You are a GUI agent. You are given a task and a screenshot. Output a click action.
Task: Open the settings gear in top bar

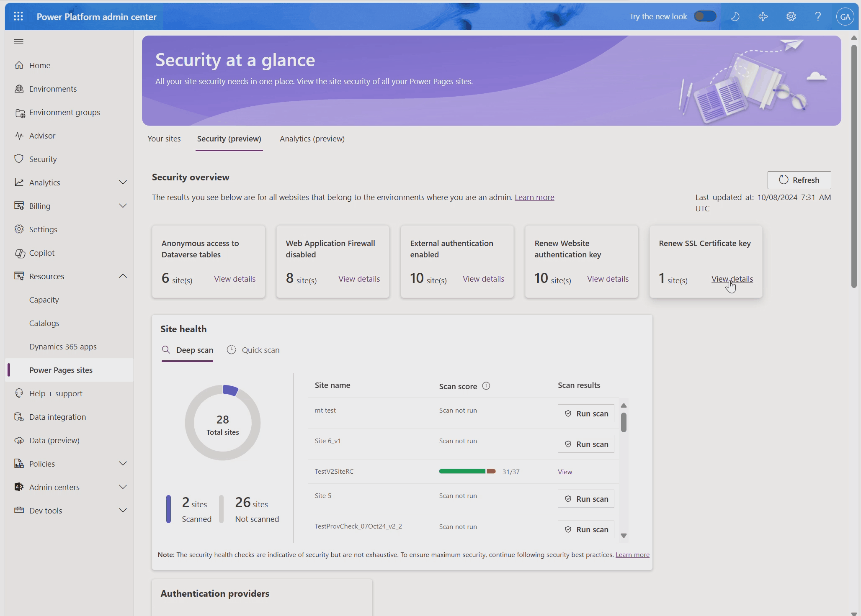pos(791,16)
